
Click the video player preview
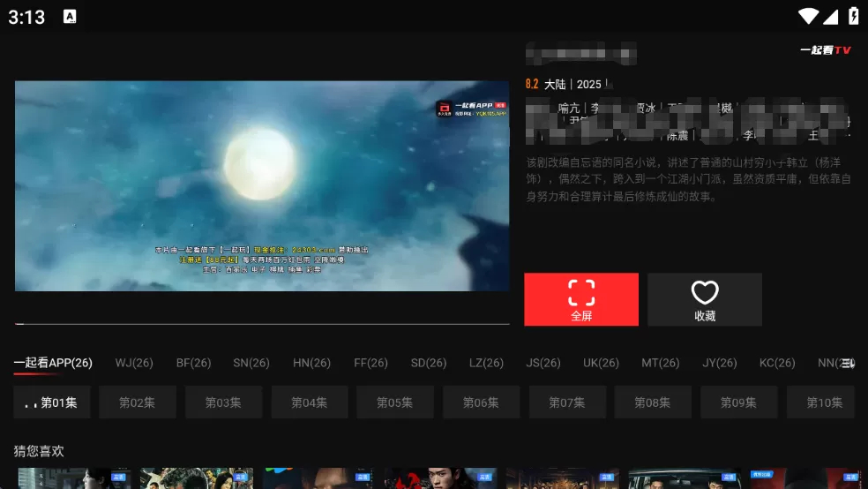(x=262, y=186)
